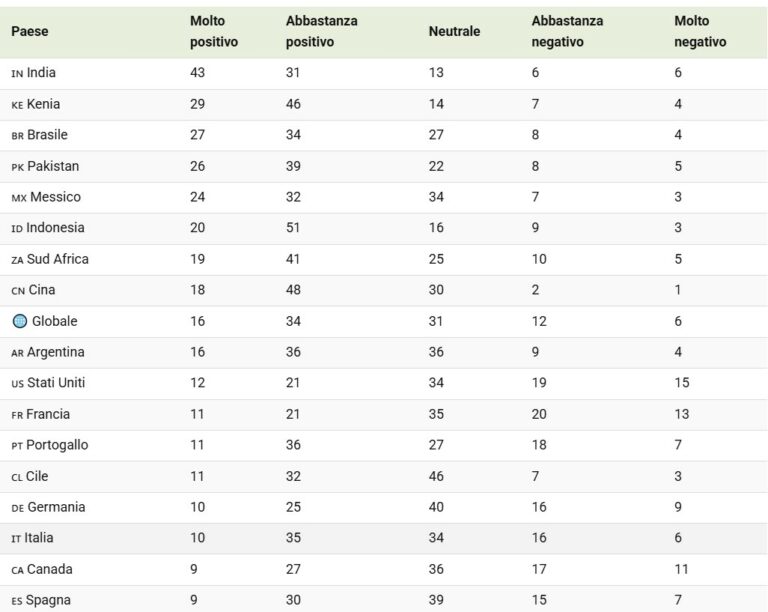This screenshot has height=612, width=768.
Task: Select the Paese column header
Action: click(x=30, y=31)
